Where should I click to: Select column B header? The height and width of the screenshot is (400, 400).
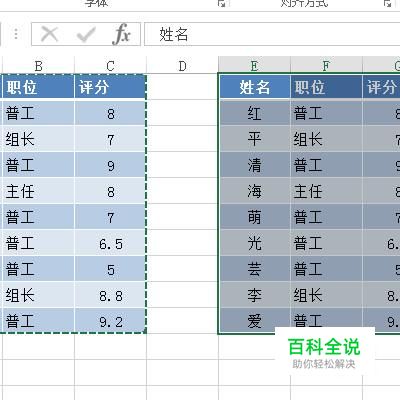click(38, 66)
